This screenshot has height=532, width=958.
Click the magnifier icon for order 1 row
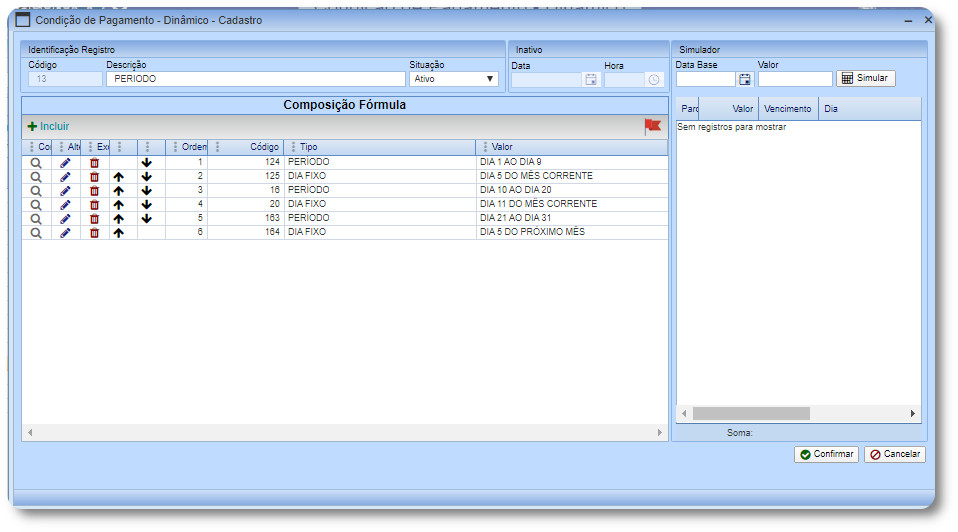[36, 162]
